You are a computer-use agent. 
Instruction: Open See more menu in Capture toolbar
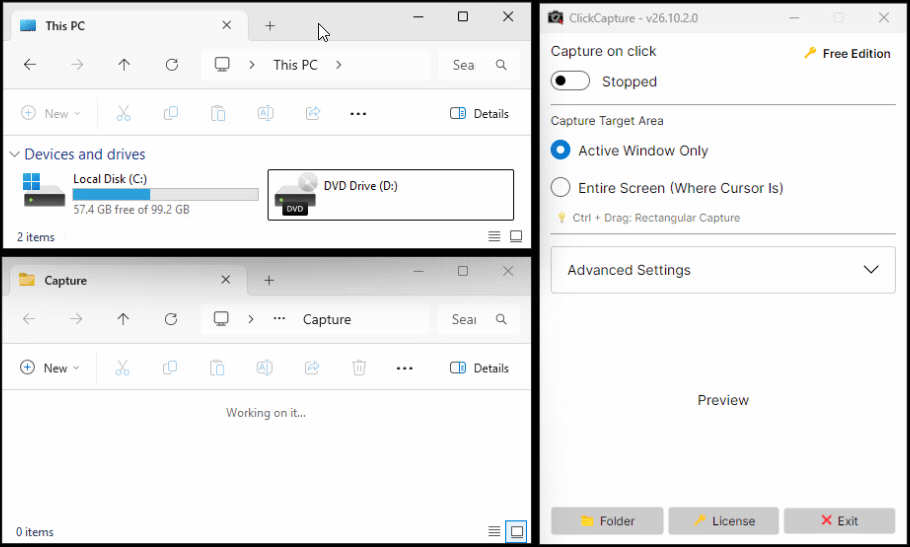click(x=405, y=368)
